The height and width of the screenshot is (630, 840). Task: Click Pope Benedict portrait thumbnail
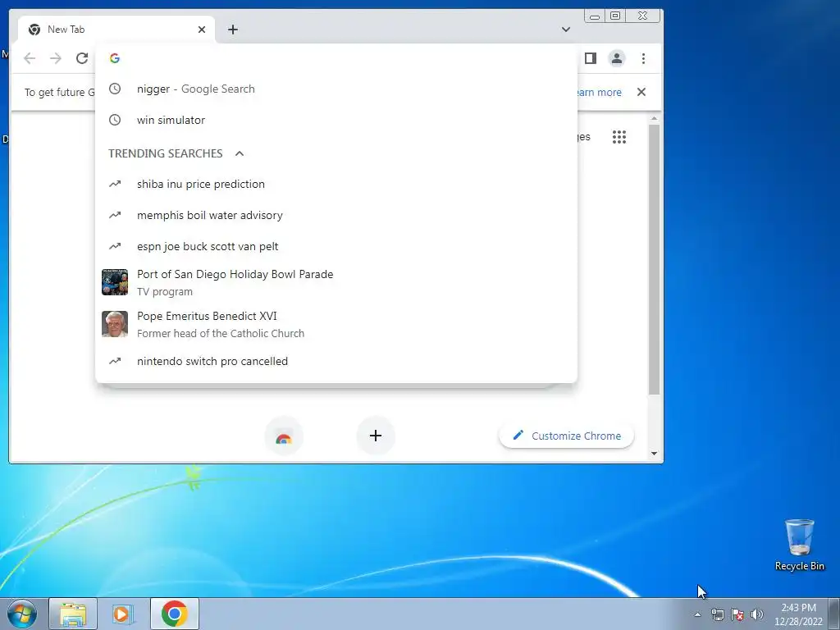(x=115, y=324)
